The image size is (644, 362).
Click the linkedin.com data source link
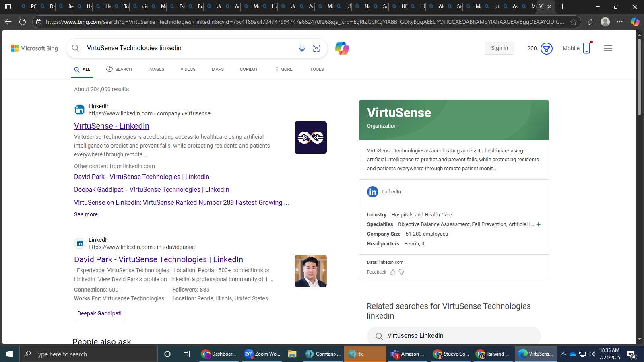(391, 262)
